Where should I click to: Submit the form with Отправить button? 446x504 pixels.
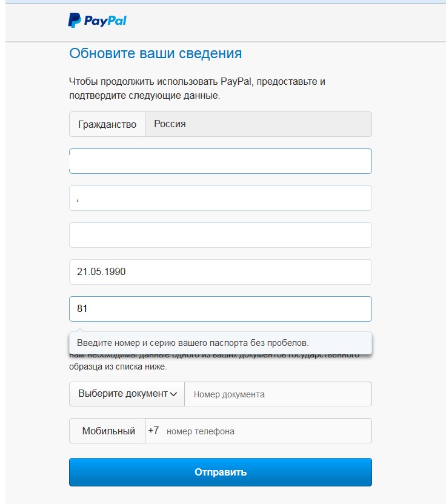coord(220,472)
